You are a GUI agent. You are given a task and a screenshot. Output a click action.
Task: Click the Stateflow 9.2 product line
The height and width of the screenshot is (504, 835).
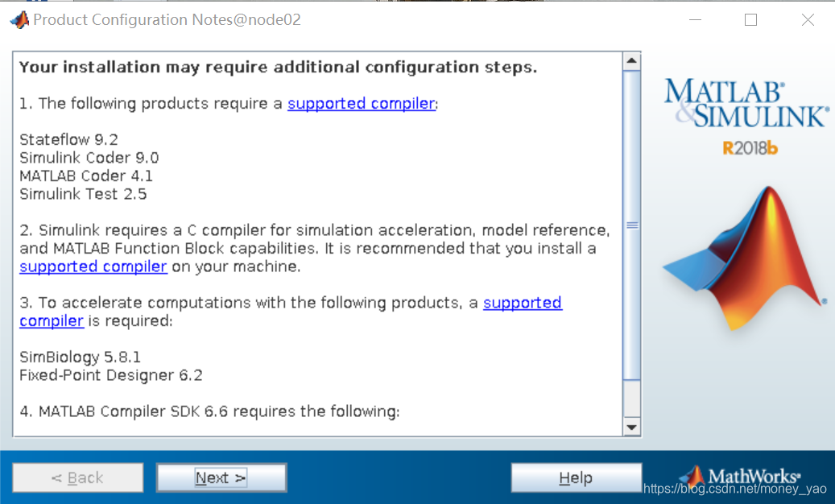click(69, 139)
